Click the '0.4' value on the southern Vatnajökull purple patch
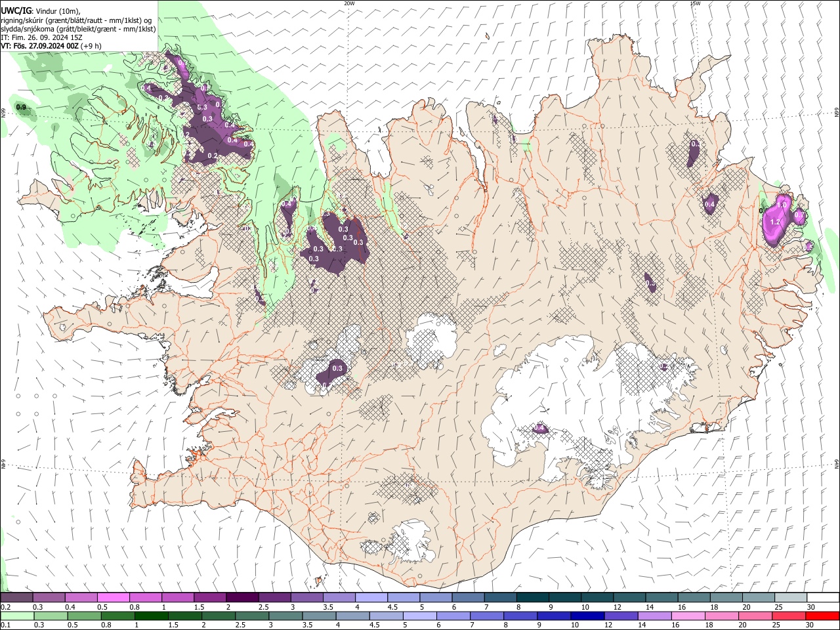840x630 pixels. [540, 429]
